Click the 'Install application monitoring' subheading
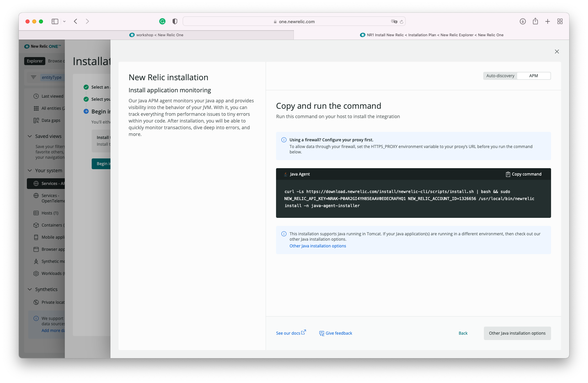This screenshot has width=588, height=383. pos(170,90)
